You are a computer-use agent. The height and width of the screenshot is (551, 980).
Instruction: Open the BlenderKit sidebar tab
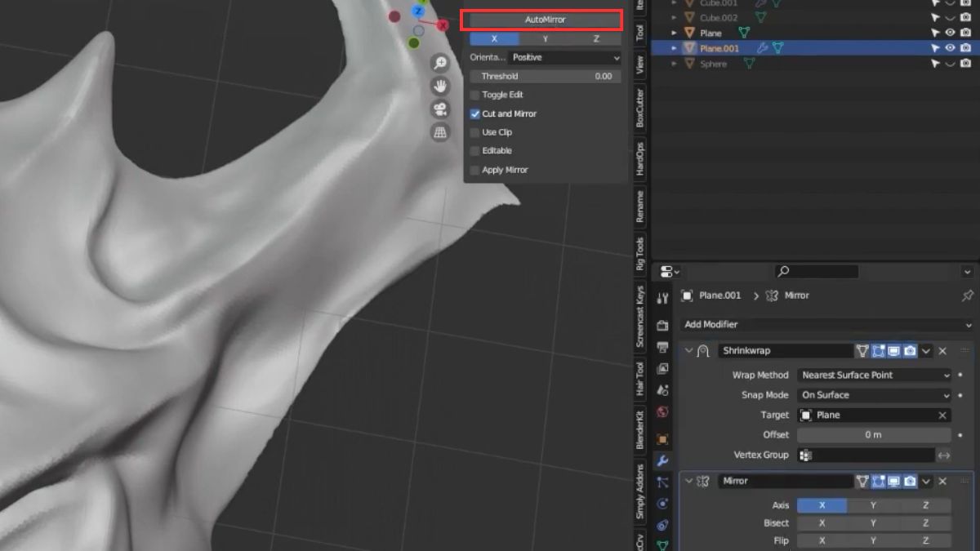point(639,430)
